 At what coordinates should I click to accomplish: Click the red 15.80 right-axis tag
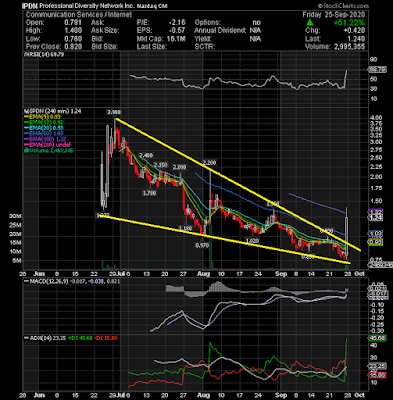(376, 375)
